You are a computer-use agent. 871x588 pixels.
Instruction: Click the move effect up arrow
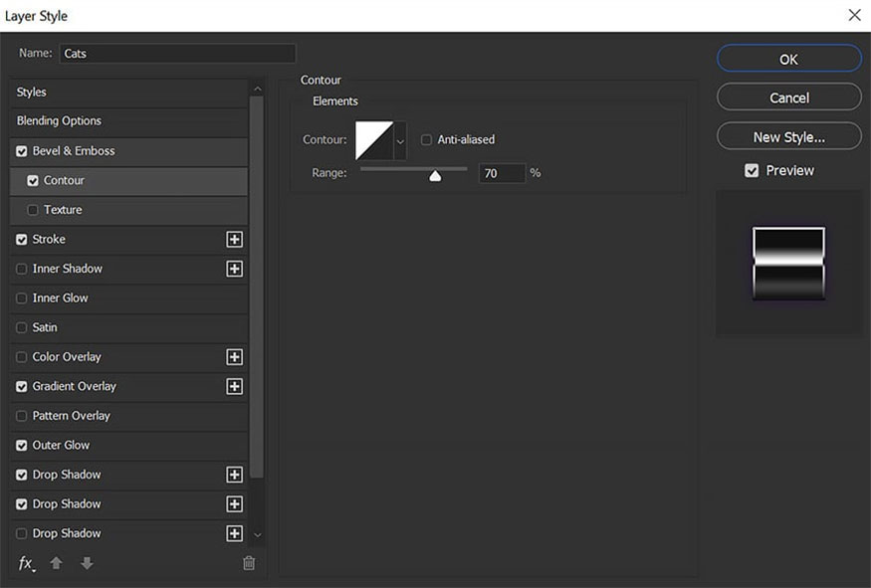point(56,563)
